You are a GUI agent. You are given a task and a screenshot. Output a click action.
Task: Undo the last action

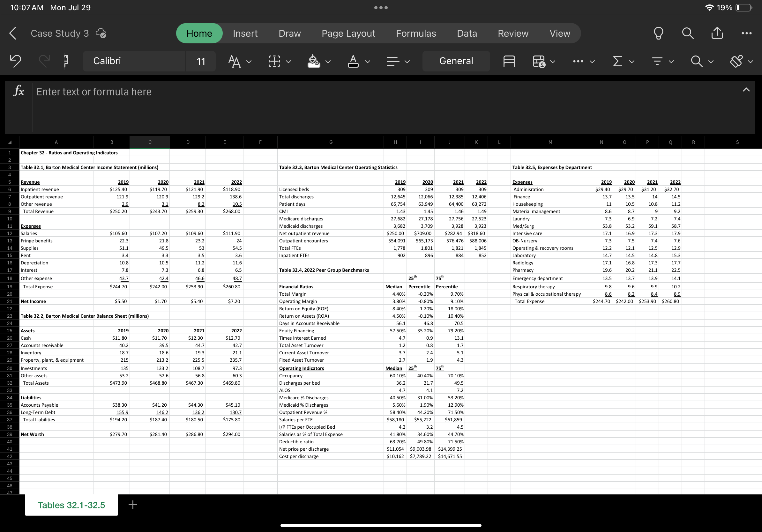pos(15,61)
